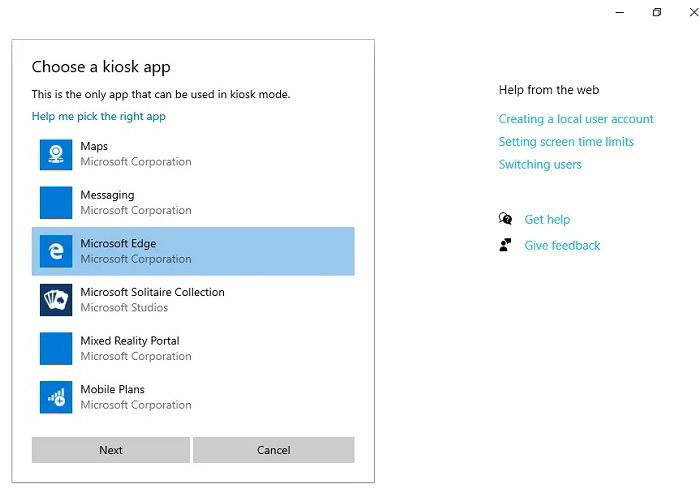This screenshot has height=488, width=700.
Task: Select the Microsoft Edge 'e' icon
Action: (56, 251)
